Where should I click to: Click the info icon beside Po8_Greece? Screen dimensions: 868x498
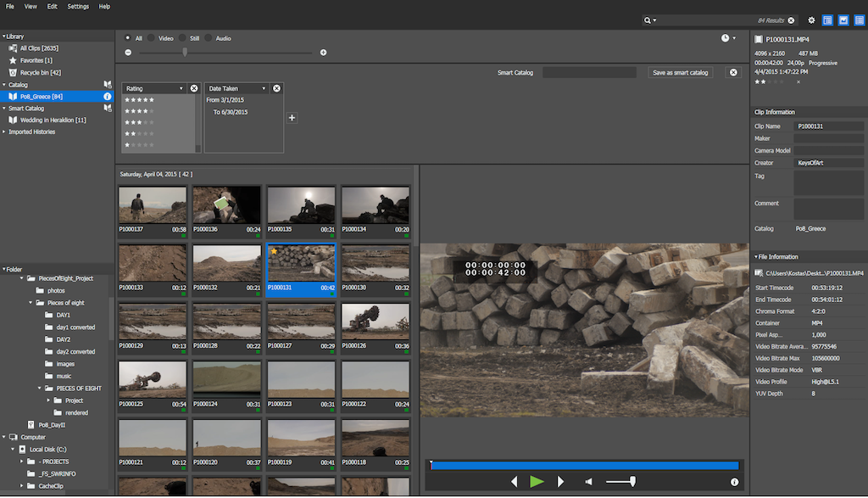pyautogui.click(x=108, y=97)
